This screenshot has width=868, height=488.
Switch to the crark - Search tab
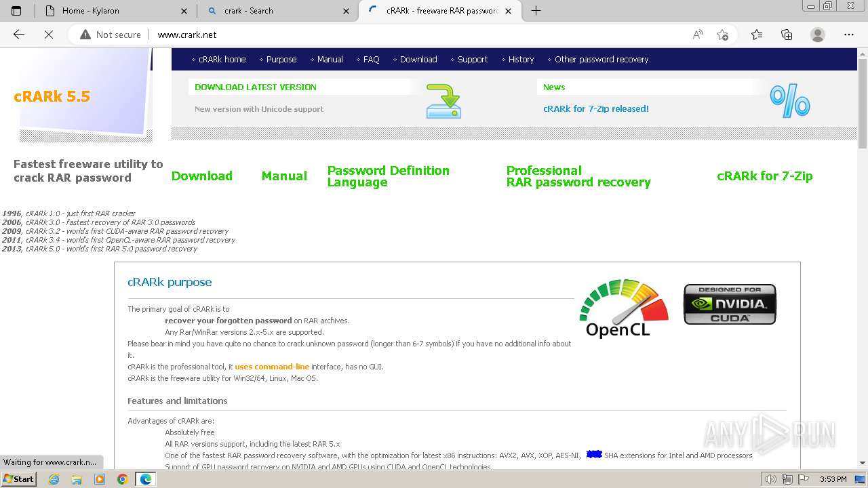point(277,11)
